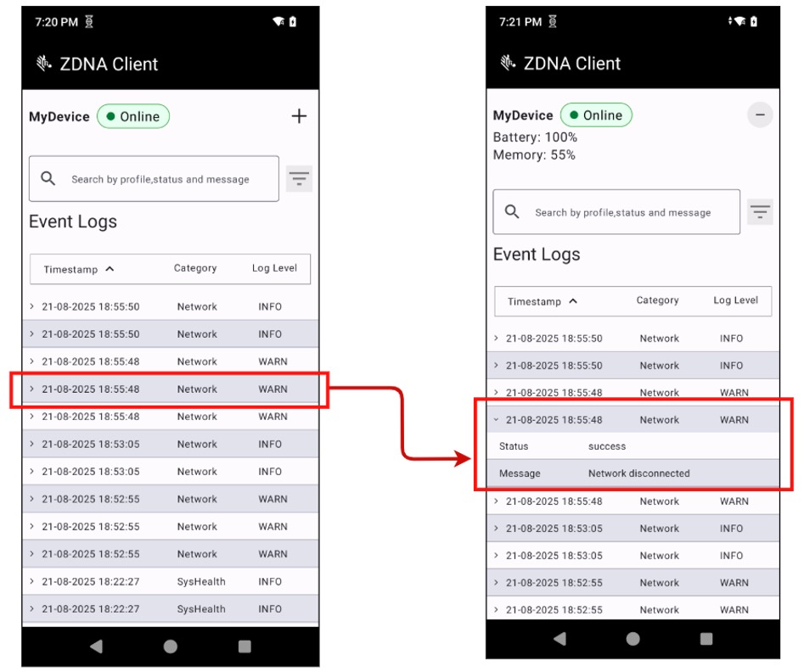Tap the minus icon to hide battery details
Screen dimensions: 804x672
[x=760, y=115]
